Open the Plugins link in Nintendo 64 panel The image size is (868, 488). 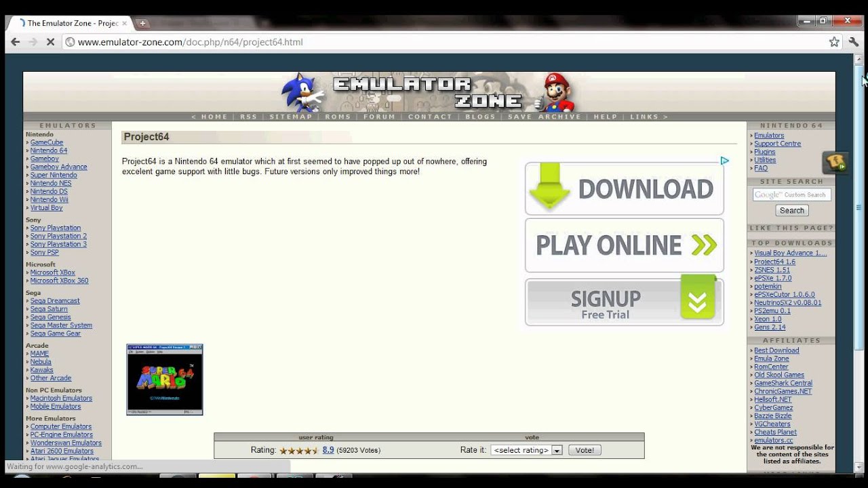point(765,152)
